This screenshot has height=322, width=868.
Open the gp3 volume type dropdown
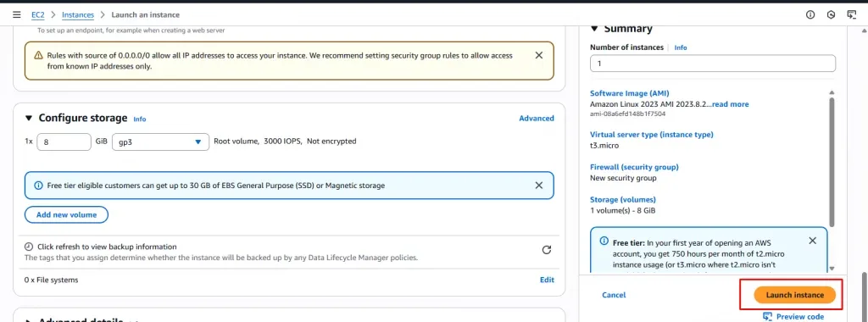(160, 142)
